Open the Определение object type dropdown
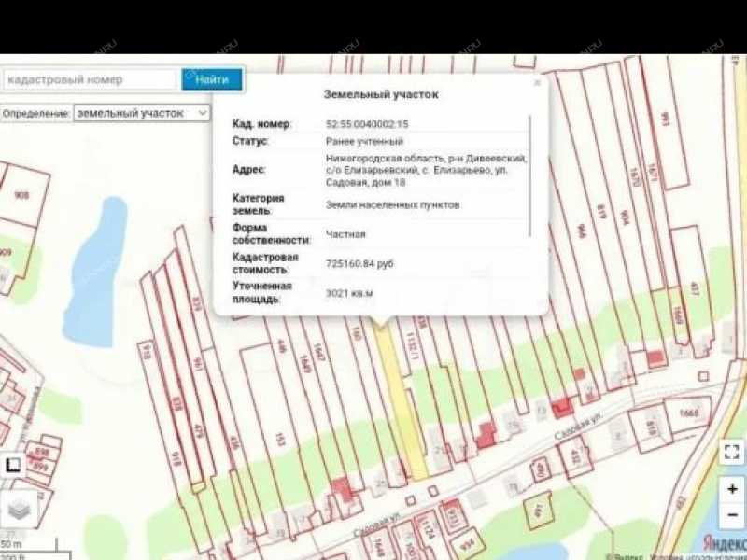This screenshot has width=747, height=560. coord(142,113)
